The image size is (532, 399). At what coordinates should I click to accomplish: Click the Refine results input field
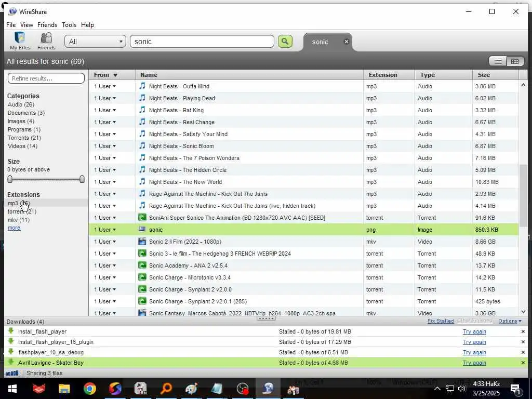(x=46, y=78)
